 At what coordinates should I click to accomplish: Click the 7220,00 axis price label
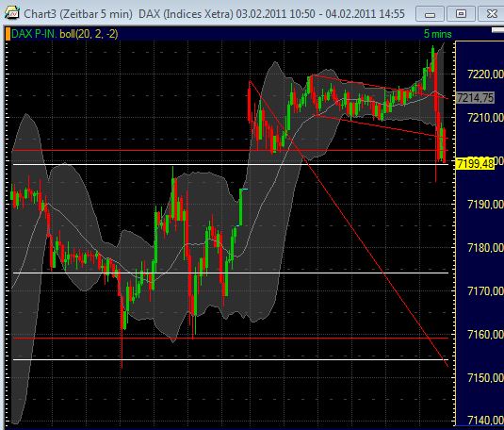485,74
